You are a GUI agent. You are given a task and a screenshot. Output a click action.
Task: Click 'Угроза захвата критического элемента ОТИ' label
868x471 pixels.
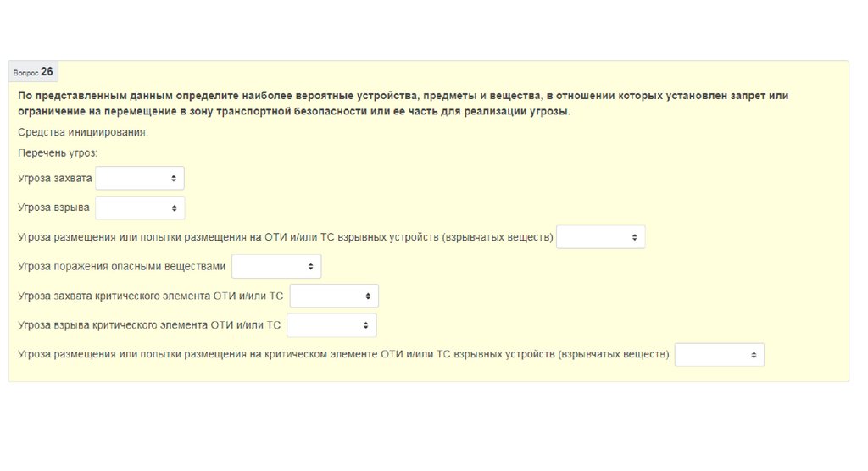tap(151, 296)
